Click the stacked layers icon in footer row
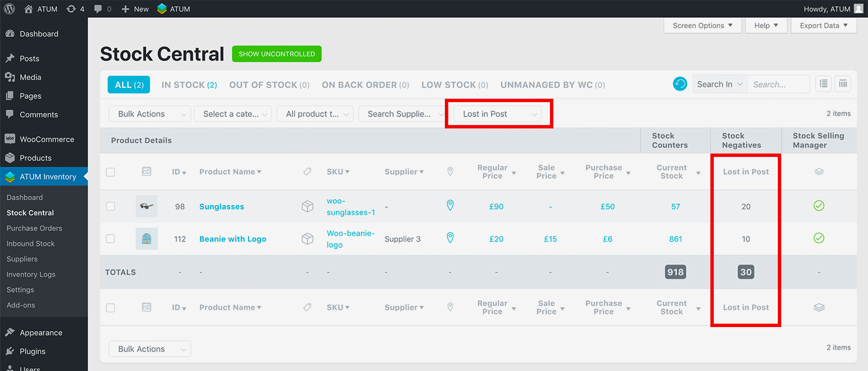The width and height of the screenshot is (868, 371). (819, 307)
